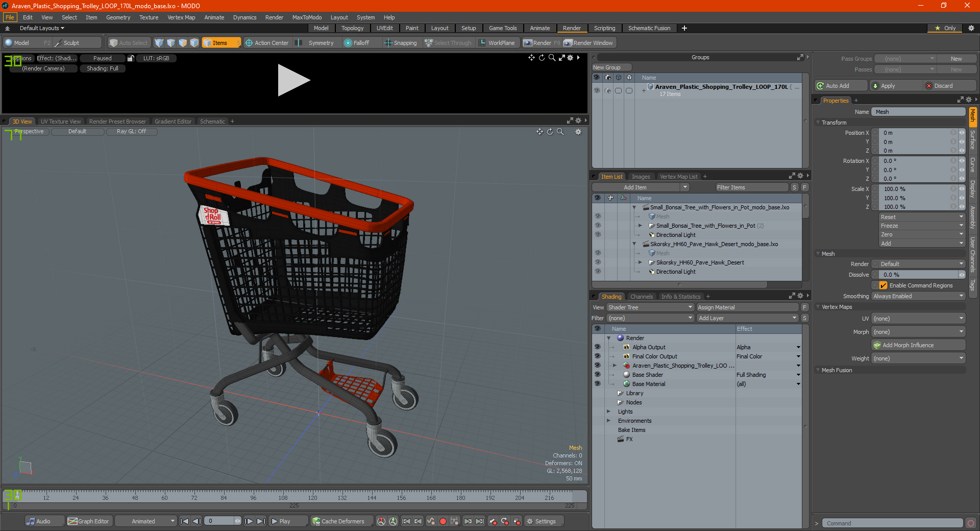Viewport: 980px width, 531px height.
Task: Toggle Enable Command Regions checkbox
Action: 884,285
